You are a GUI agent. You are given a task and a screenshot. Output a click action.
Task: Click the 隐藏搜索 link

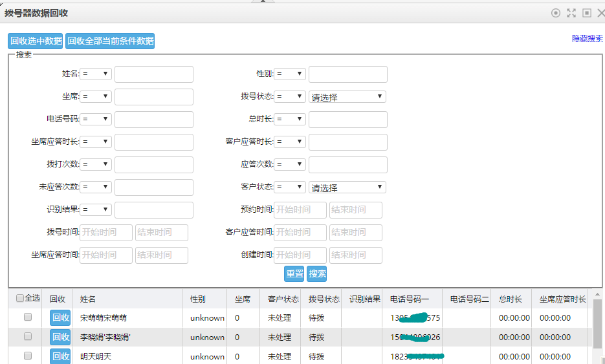[x=587, y=39]
